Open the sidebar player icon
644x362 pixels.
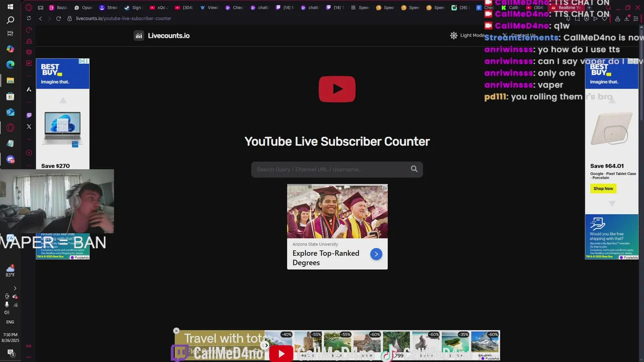tap(29, 153)
